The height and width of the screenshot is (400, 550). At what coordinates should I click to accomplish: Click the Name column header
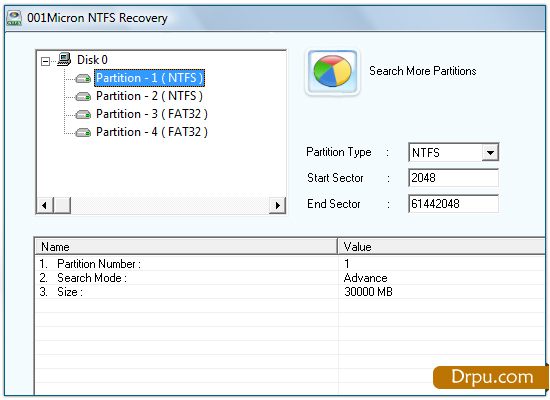point(186,247)
